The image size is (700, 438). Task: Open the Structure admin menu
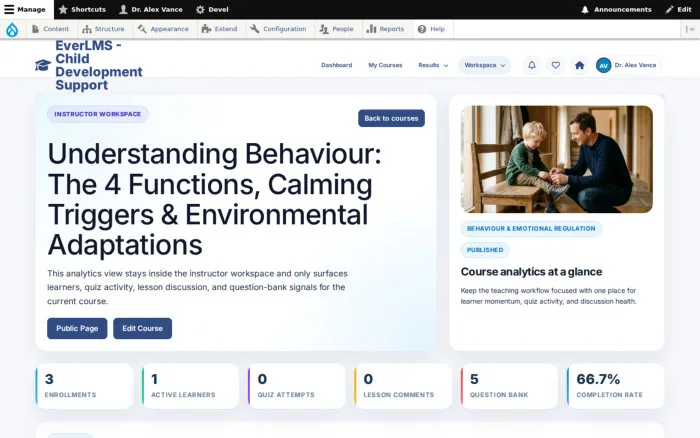pyautogui.click(x=104, y=29)
